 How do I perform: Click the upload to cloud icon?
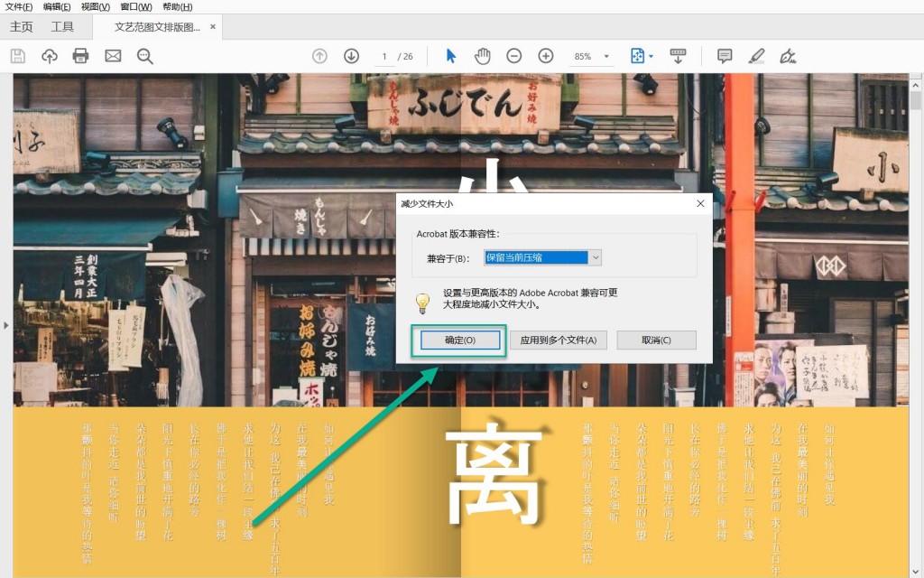(50, 56)
